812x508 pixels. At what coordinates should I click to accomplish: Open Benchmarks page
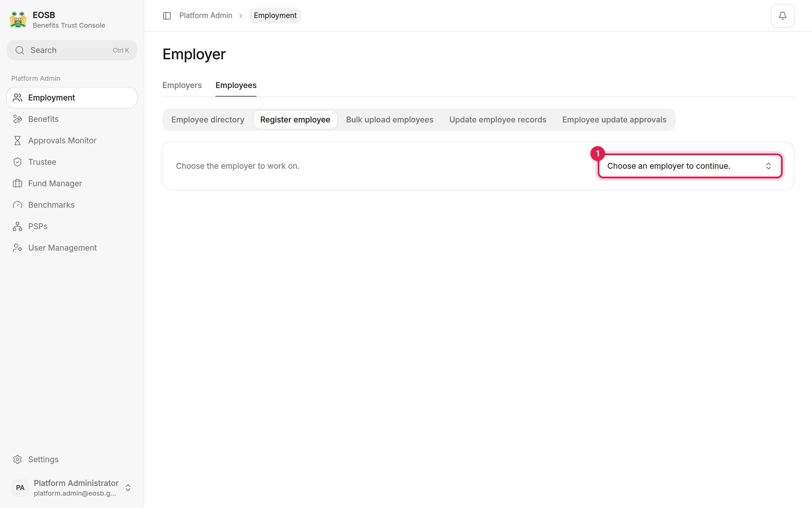point(72,205)
